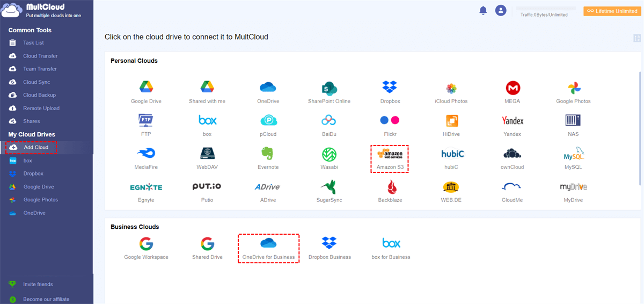Click Become our affiliate link
Viewport: 644px width, 304px height.
pyautogui.click(x=46, y=299)
